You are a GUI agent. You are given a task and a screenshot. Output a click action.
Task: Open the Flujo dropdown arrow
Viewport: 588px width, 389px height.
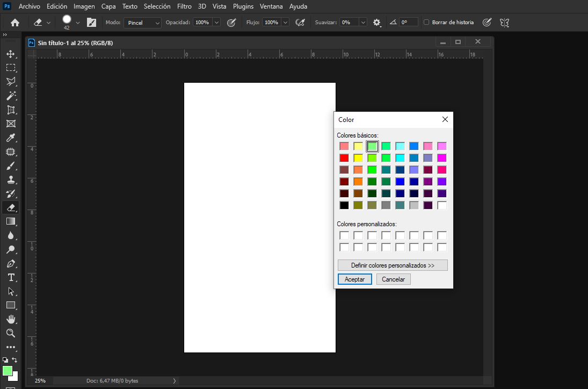click(x=285, y=22)
